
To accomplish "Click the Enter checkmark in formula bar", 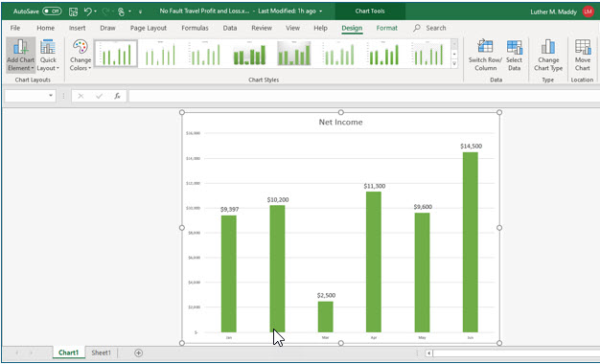I will 99,96.
